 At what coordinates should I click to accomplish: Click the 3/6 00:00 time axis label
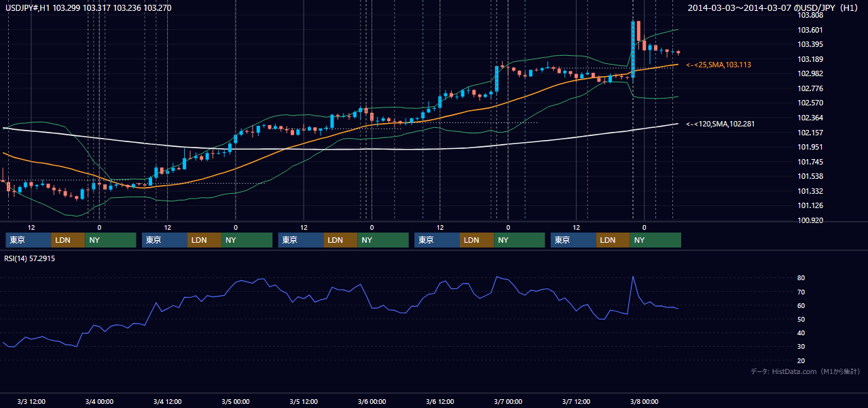click(x=372, y=402)
